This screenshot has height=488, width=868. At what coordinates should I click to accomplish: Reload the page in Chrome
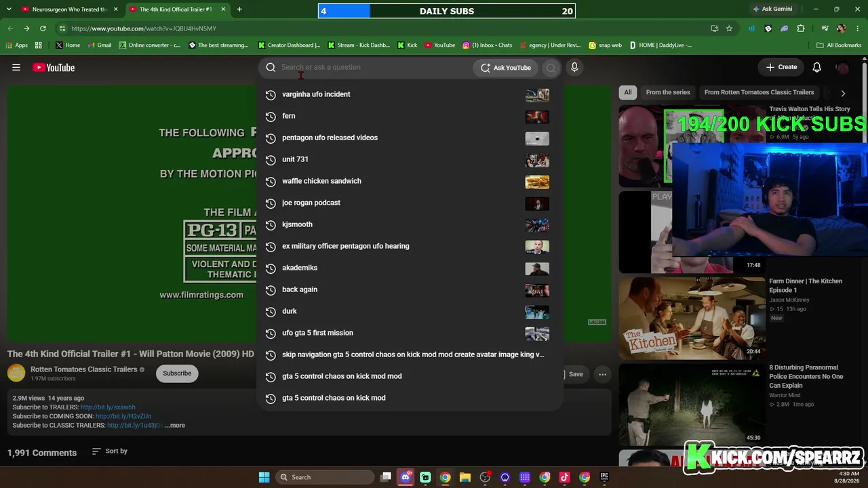coord(43,28)
